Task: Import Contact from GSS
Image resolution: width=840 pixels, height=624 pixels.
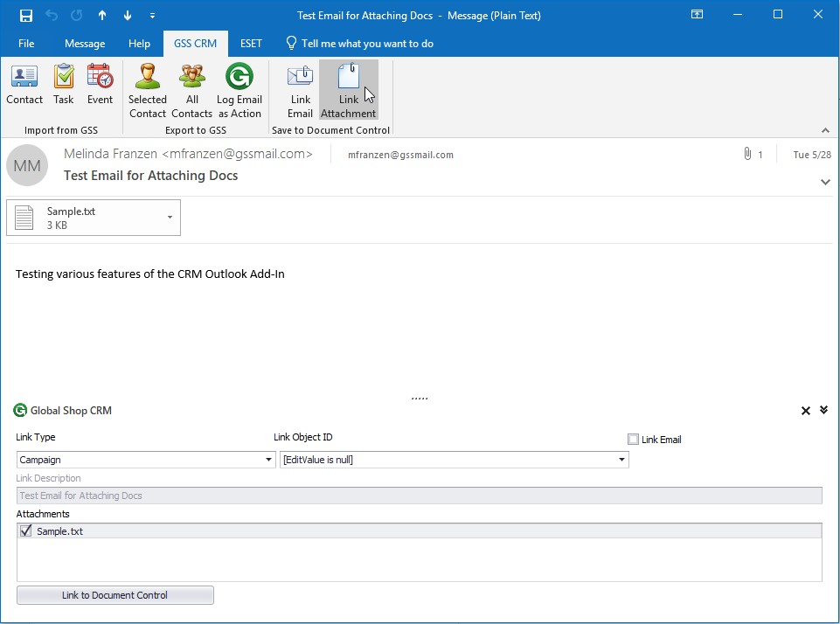Action: [x=24, y=84]
